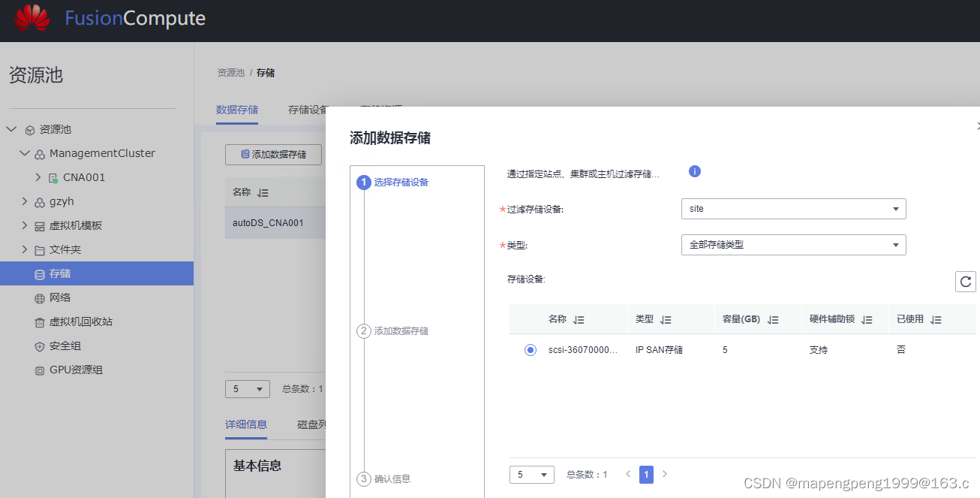Click the 虚拟机模板 icon

click(40, 226)
